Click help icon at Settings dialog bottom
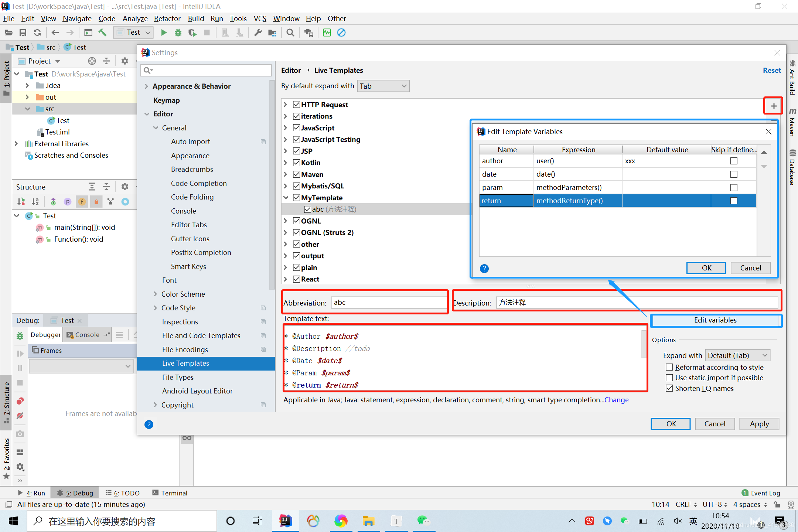Screen dimensions: 798x532 click(149, 424)
